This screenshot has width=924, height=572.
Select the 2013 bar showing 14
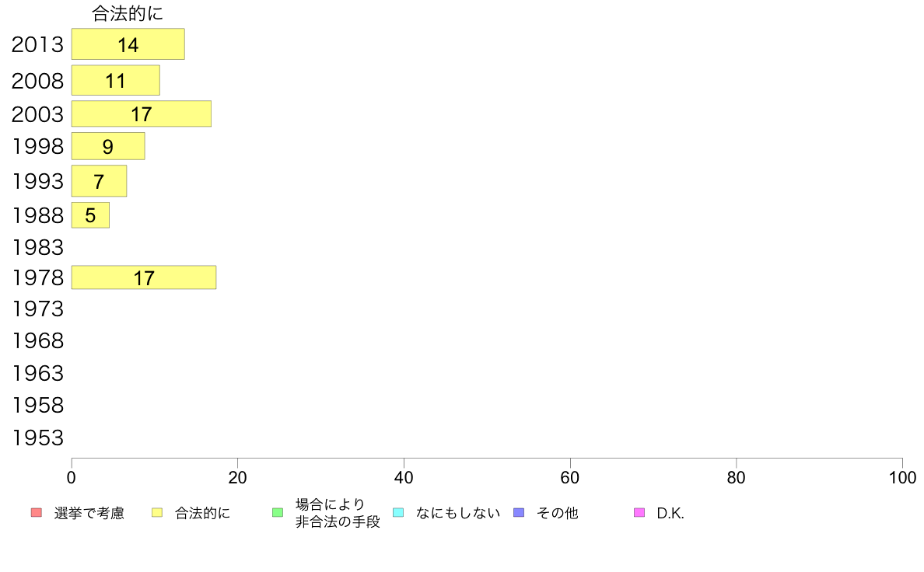(128, 44)
